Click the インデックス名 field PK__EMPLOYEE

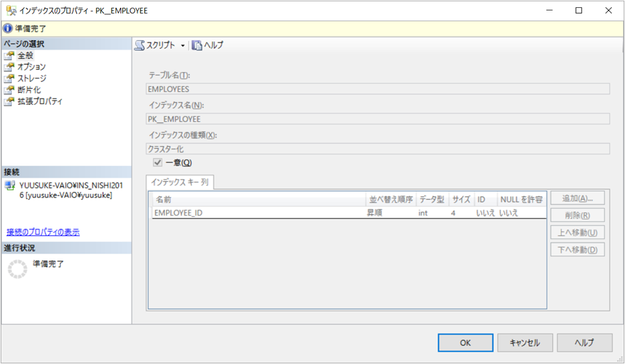point(378,119)
